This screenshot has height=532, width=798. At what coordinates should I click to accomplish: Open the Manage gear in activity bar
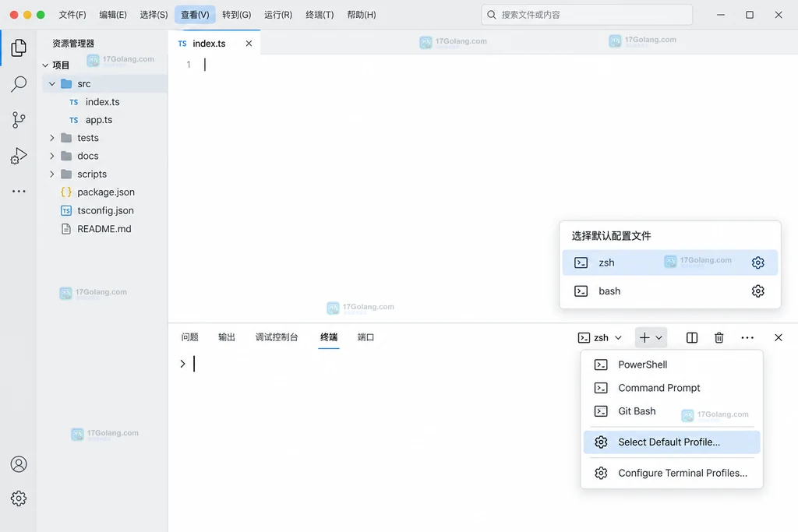(19, 499)
